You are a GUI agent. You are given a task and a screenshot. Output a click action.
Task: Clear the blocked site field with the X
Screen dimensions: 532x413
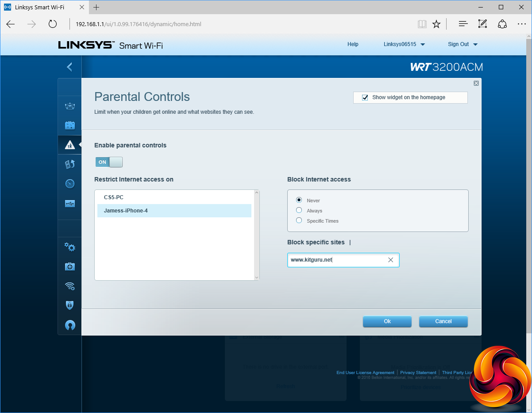click(391, 260)
